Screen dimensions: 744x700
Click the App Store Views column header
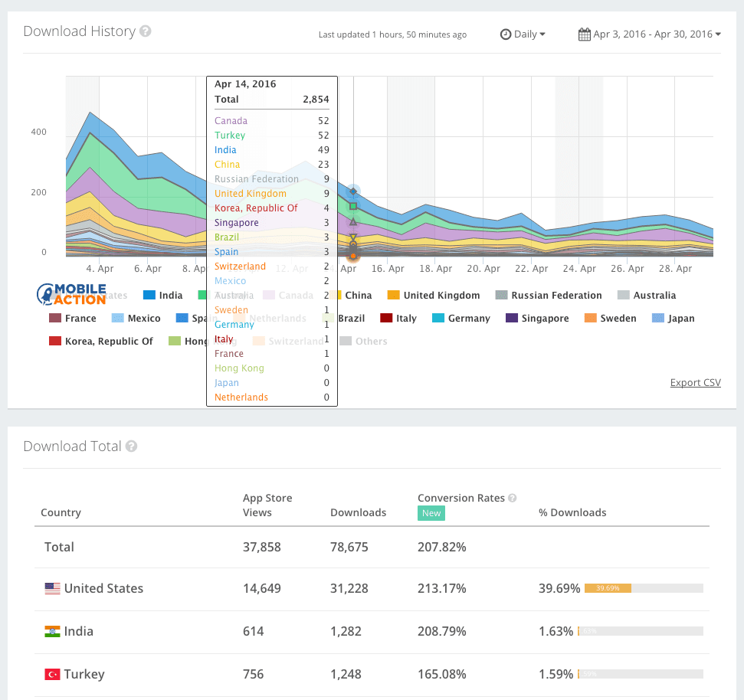267,505
